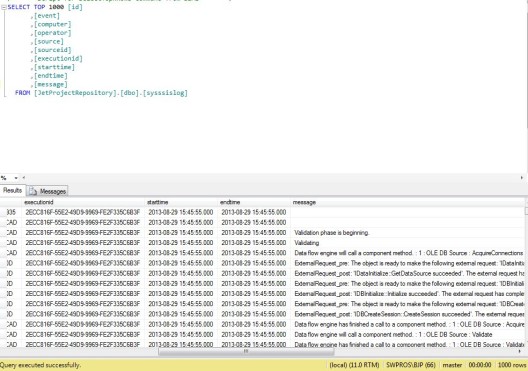Image resolution: width=528 pixels, height=371 pixels.
Task: Click the results grid horizontal scrollbar thumb
Action: (x=246, y=351)
